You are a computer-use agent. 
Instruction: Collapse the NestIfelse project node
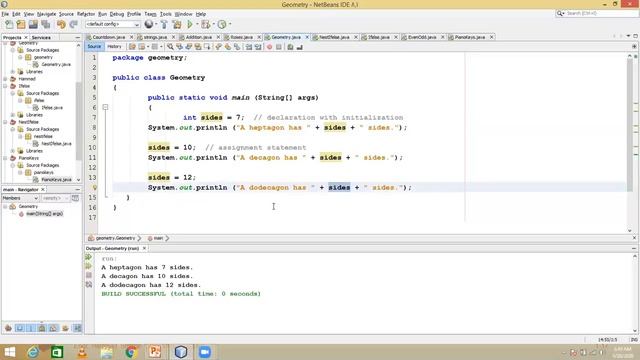coord(5,122)
